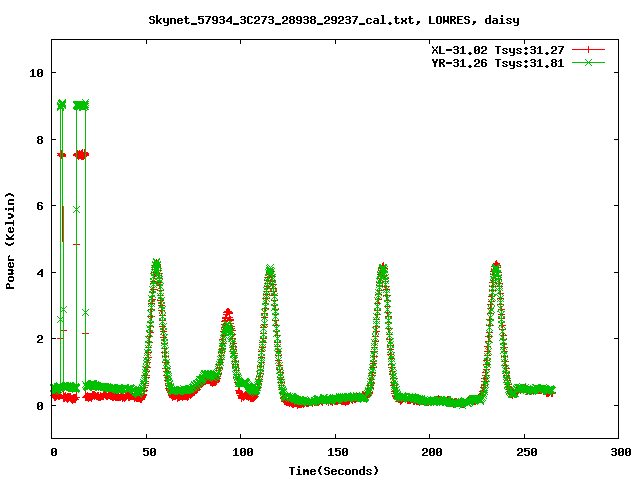Click the plot title 'Skynet_57934_3C273_28938_29237_cal.txt, LOWRES, daisy'
Viewport: 640px width, 480px height.
[x=334, y=20]
